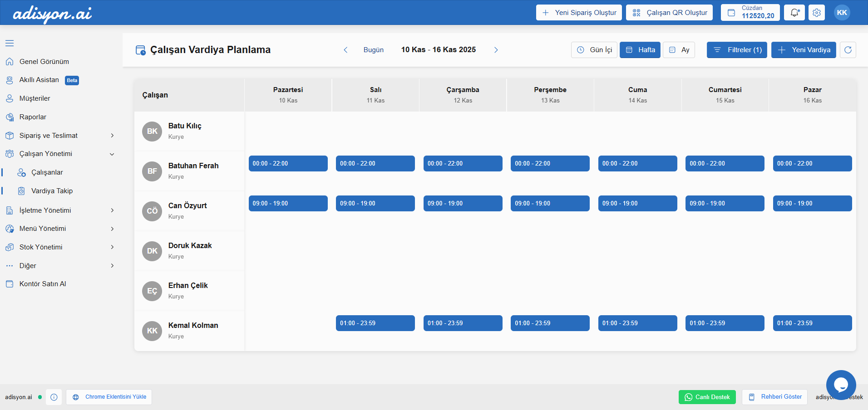Click the refresh icon beside Yeni Vardiya
Image resolution: width=868 pixels, height=410 pixels.
click(x=848, y=50)
